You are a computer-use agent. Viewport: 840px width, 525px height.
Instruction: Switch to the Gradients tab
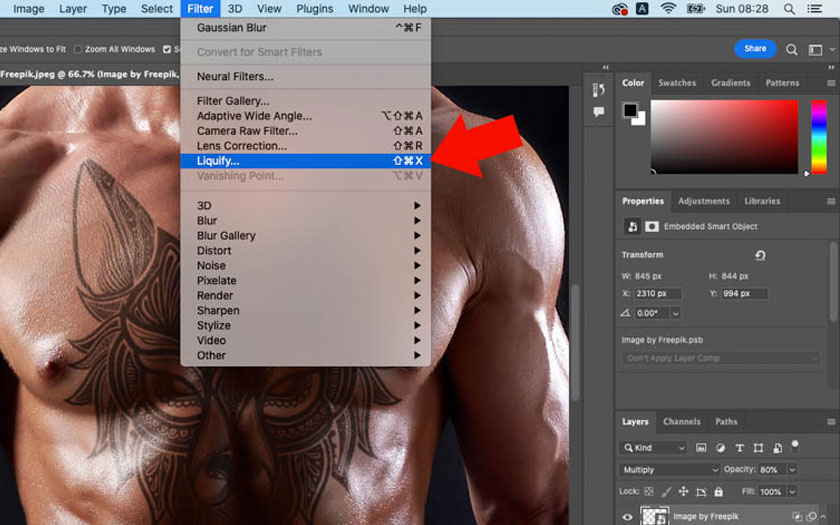(x=731, y=83)
